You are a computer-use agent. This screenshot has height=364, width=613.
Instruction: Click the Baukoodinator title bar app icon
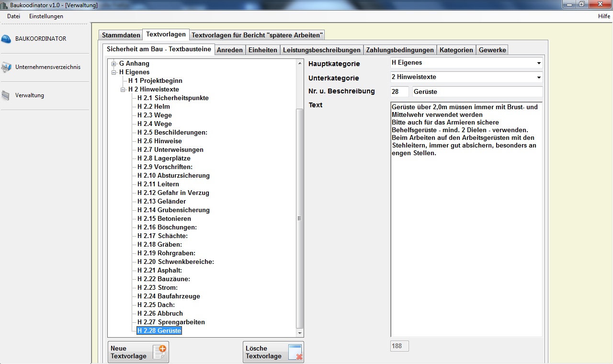[5, 5]
